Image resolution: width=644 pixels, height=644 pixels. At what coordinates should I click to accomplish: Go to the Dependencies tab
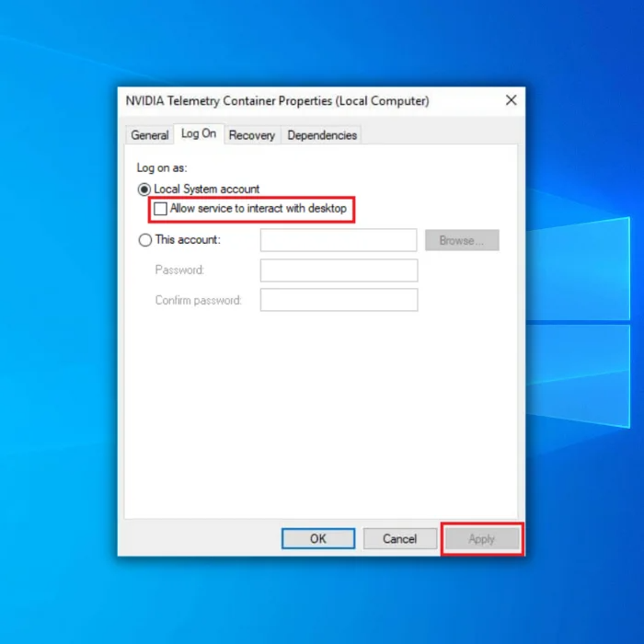[x=322, y=135]
